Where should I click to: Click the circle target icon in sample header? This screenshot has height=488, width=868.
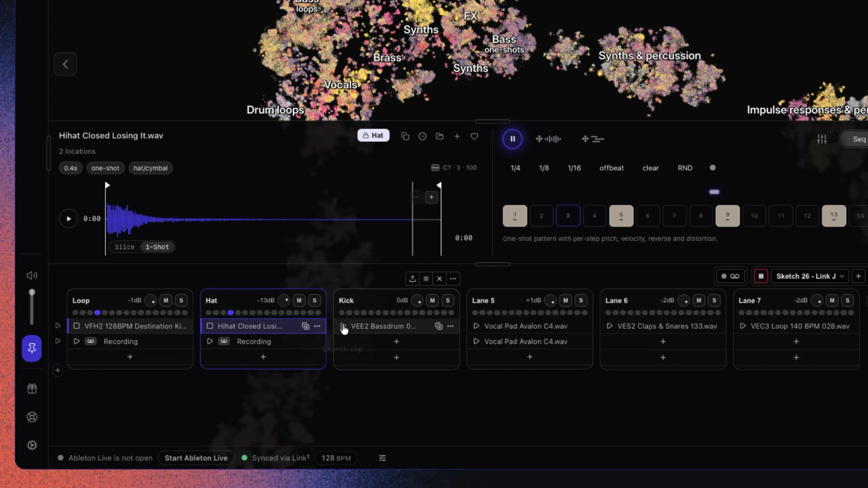[x=422, y=136]
